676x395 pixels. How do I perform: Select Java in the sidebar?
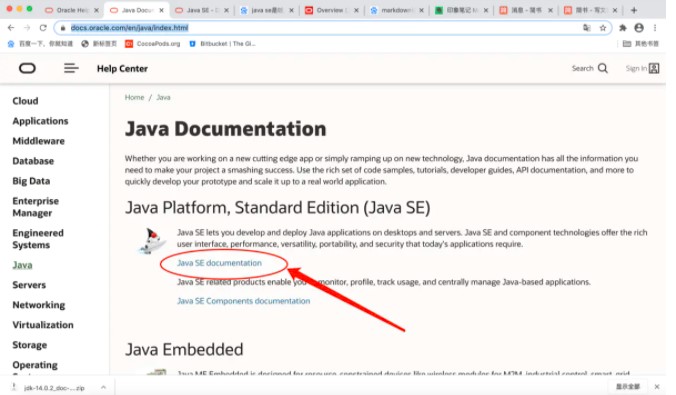pyautogui.click(x=22, y=265)
